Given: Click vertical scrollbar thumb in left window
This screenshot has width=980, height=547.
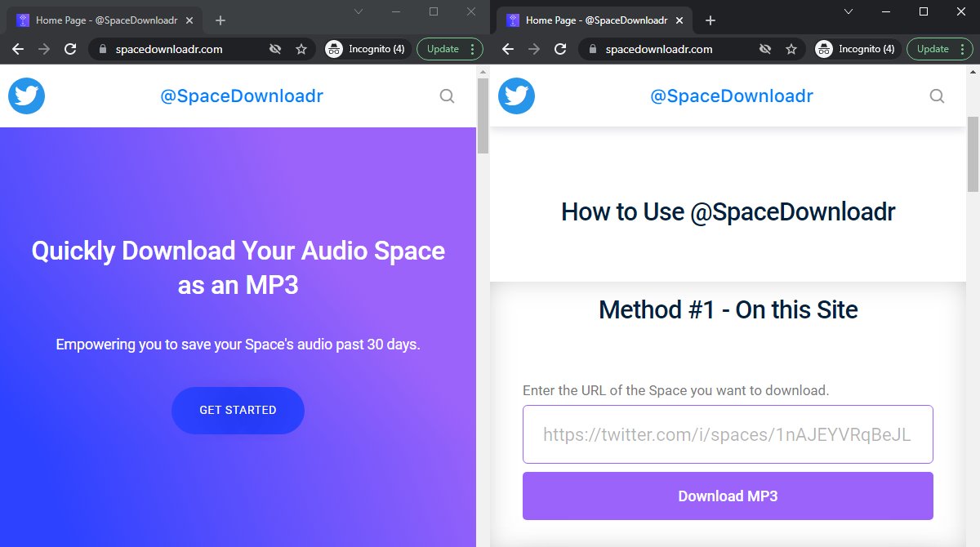Looking at the screenshot, I should tap(483, 115).
